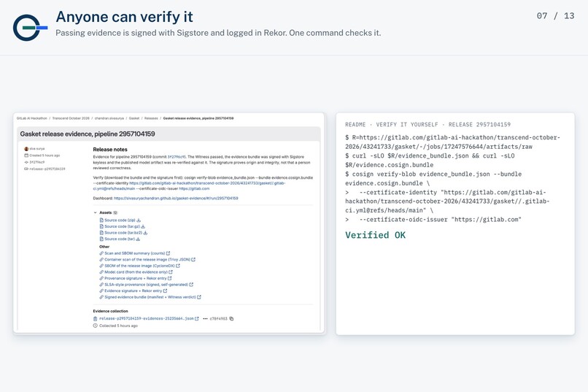Click 3f279fc9 commit in the sidebar

pos(37,163)
